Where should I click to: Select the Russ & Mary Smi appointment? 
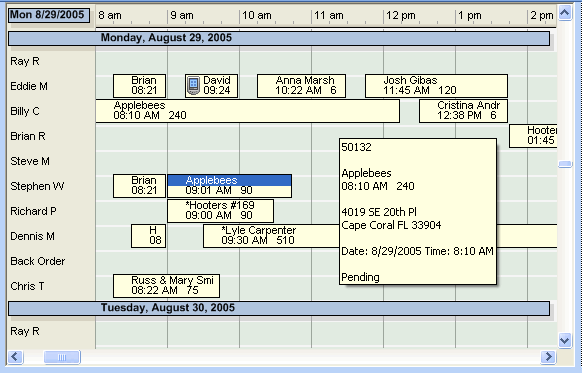pos(166,286)
